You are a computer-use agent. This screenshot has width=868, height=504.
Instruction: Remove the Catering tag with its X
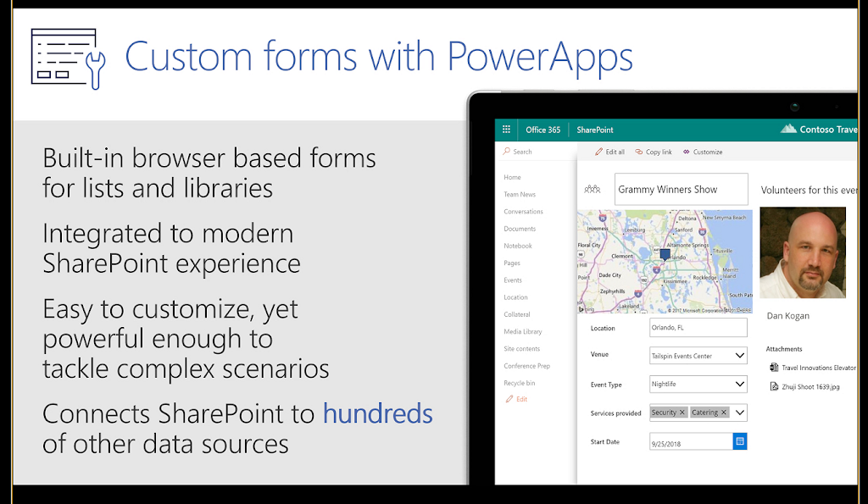point(724,413)
